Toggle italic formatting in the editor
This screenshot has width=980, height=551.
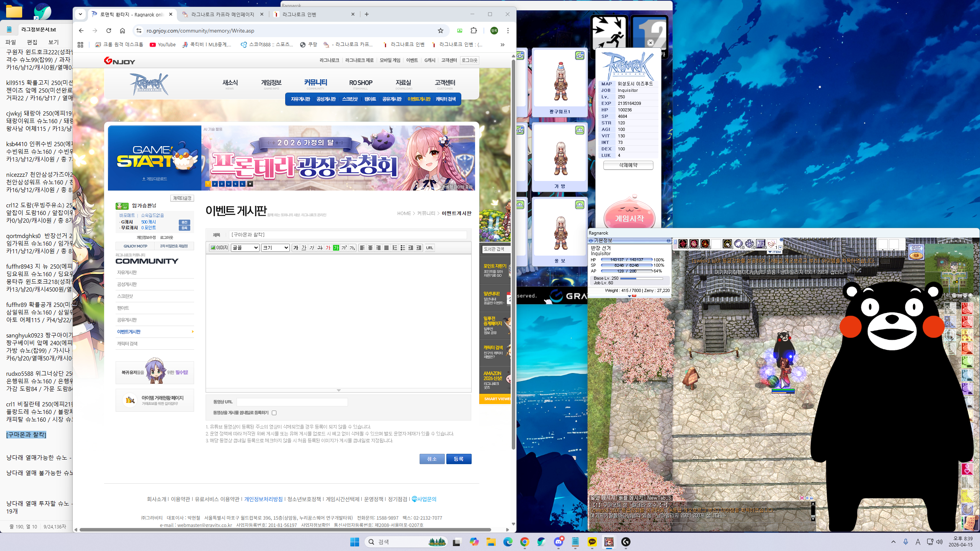tap(312, 248)
